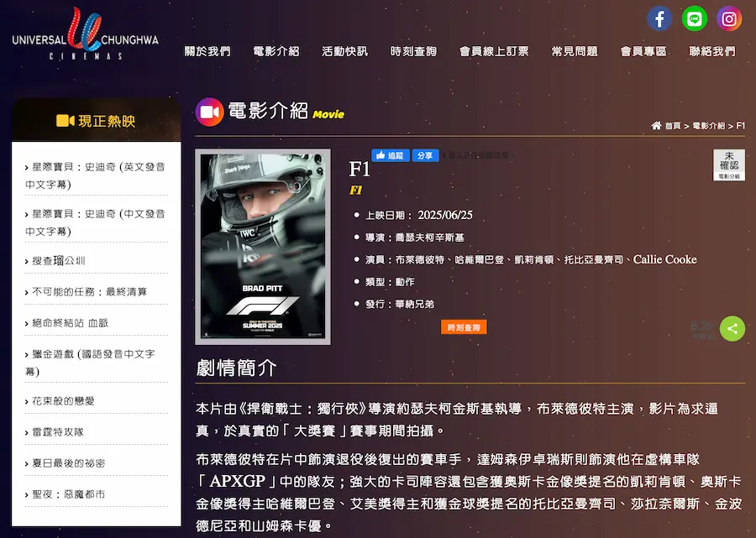The width and height of the screenshot is (756, 538).
Task: Click the Facebook 追蹤 follow button
Action: (x=390, y=155)
